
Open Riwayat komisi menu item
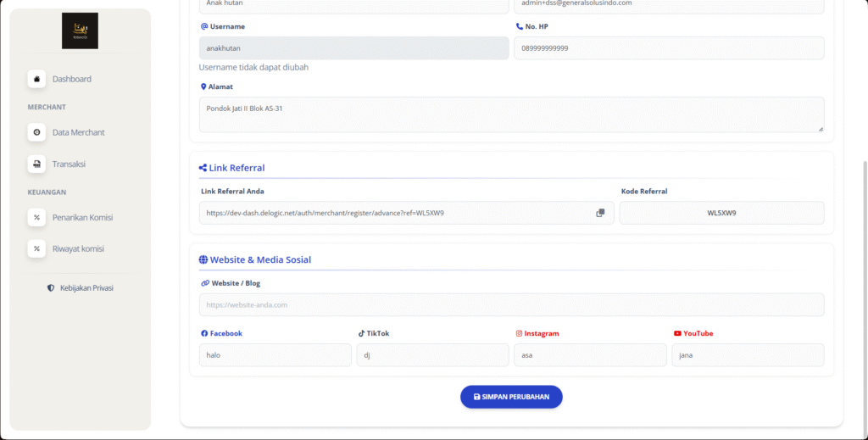point(78,248)
